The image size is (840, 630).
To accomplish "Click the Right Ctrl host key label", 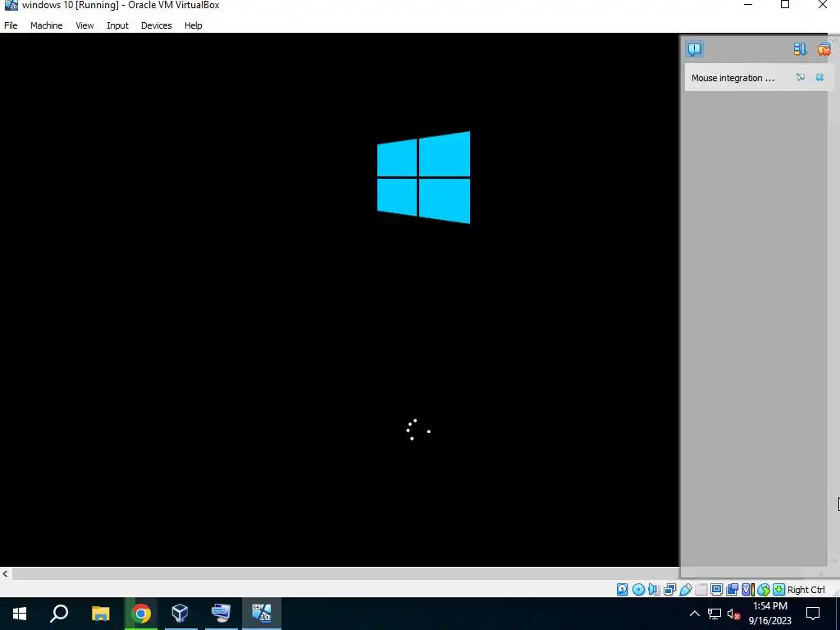I will tap(806, 589).
